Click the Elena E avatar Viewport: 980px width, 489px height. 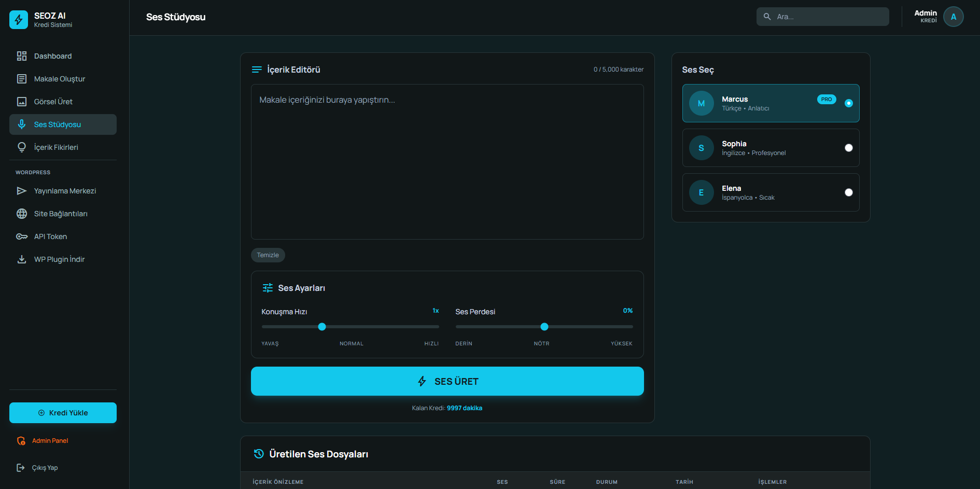pyautogui.click(x=702, y=192)
